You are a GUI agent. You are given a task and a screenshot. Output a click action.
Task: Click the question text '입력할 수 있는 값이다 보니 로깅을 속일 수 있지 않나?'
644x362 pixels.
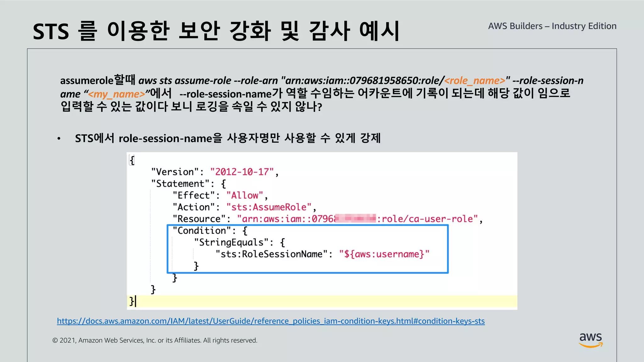191,107
